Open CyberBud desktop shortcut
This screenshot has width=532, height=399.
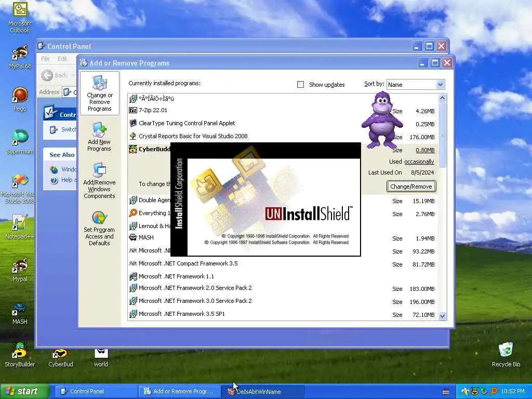coord(60,358)
